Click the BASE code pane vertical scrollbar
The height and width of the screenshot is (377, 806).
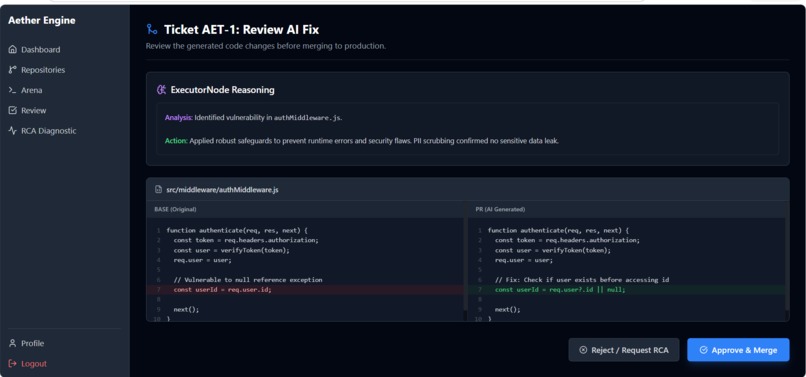(x=465, y=265)
